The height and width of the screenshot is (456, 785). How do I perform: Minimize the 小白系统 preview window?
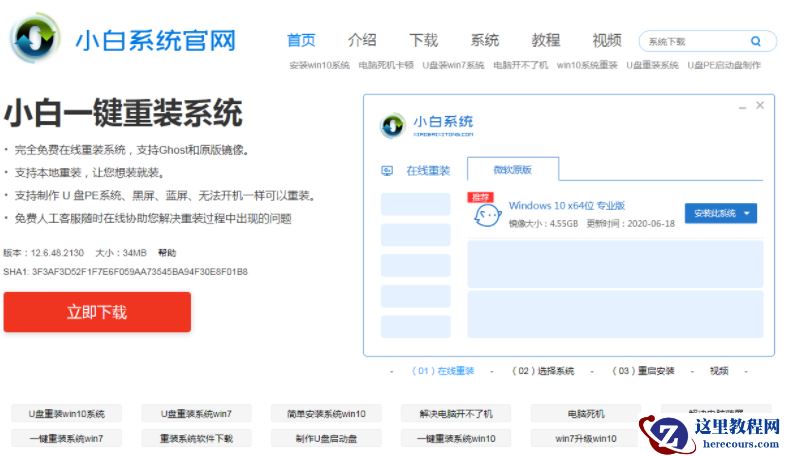click(x=742, y=107)
